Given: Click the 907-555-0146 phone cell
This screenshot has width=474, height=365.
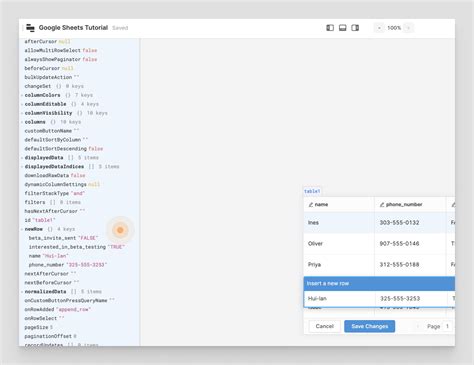Looking at the screenshot, I should click(x=410, y=244).
